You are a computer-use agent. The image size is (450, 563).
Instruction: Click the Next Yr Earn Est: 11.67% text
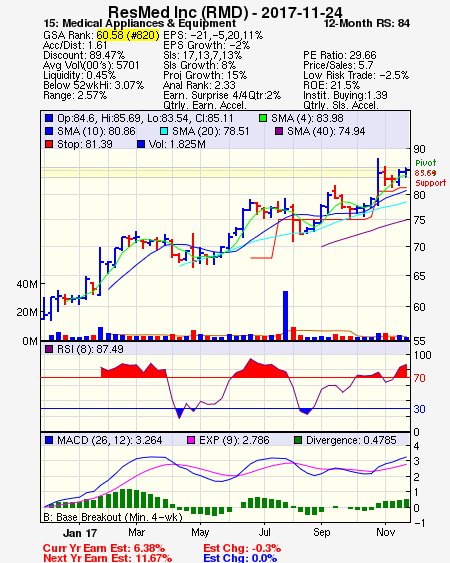(107, 558)
